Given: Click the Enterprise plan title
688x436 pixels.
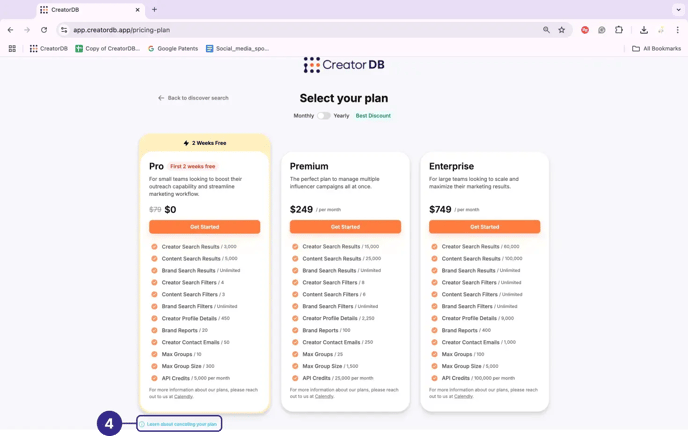Looking at the screenshot, I should coord(452,166).
